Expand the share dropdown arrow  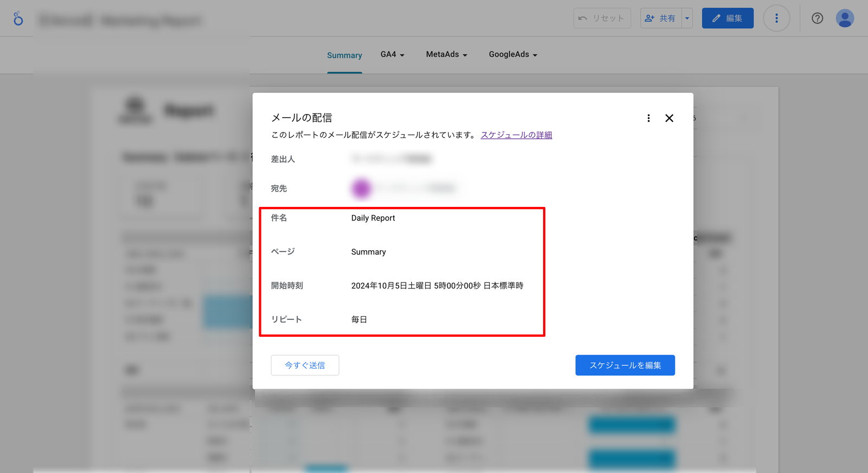[x=687, y=18]
